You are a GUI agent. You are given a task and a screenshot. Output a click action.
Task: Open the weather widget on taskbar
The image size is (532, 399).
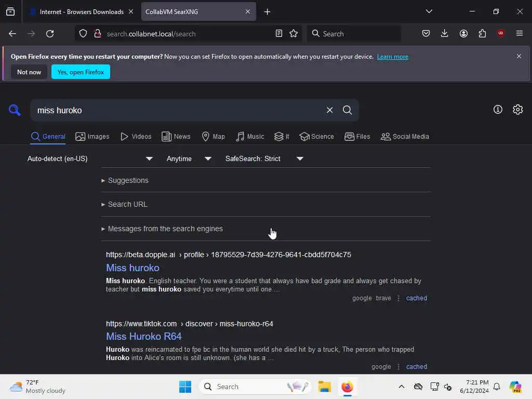coord(37,387)
